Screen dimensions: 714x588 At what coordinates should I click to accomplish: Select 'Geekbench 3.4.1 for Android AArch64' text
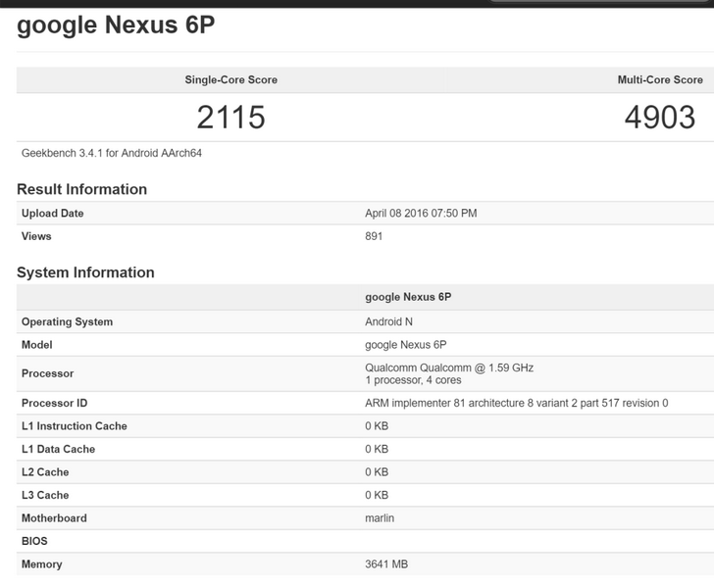pos(112,153)
